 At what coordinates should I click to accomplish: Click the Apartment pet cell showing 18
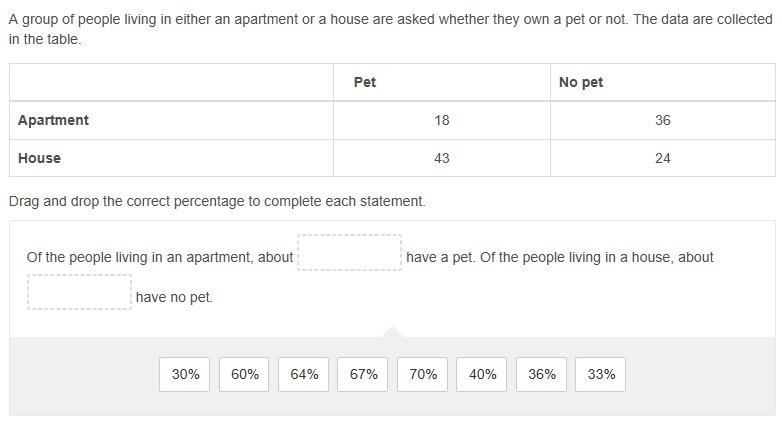[x=442, y=120]
